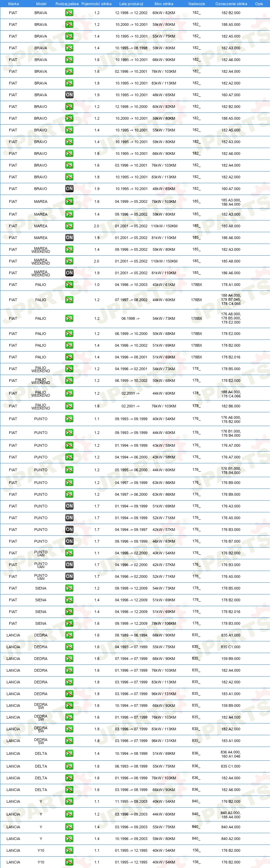Click the PB icon in LANCIA Y 840 A2.000 row
The height and width of the screenshot is (868, 270).
pyautogui.click(x=69, y=839)
